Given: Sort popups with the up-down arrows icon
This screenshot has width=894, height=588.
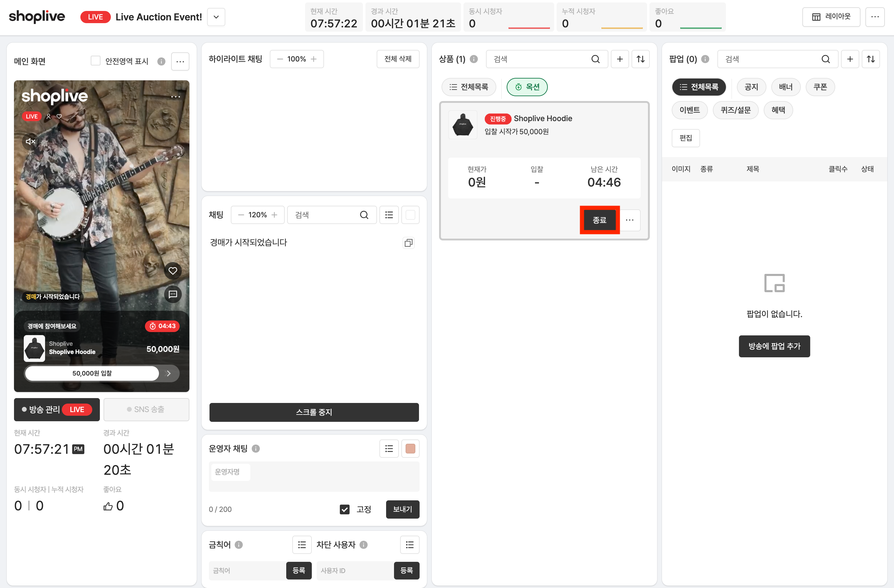Looking at the screenshot, I should pyautogui.click(x=871, y=59).
